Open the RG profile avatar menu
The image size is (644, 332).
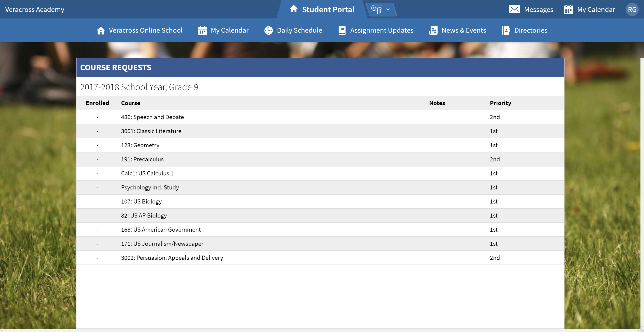point(632,9)
